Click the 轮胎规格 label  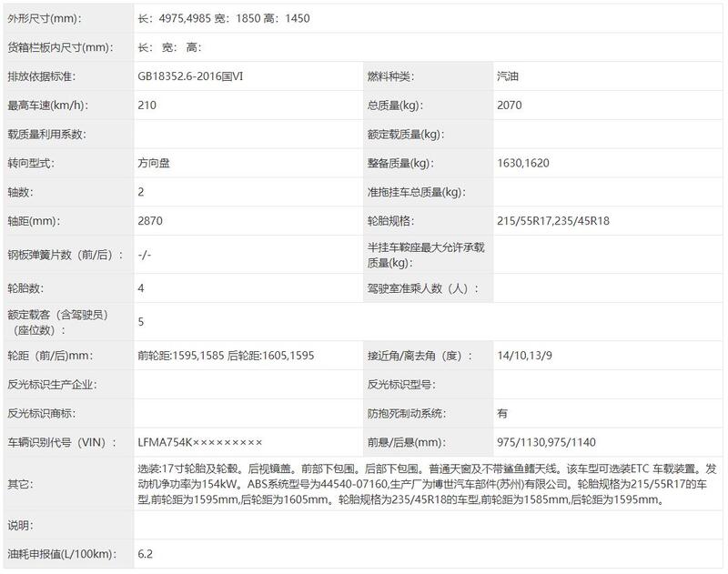point(390,221)
